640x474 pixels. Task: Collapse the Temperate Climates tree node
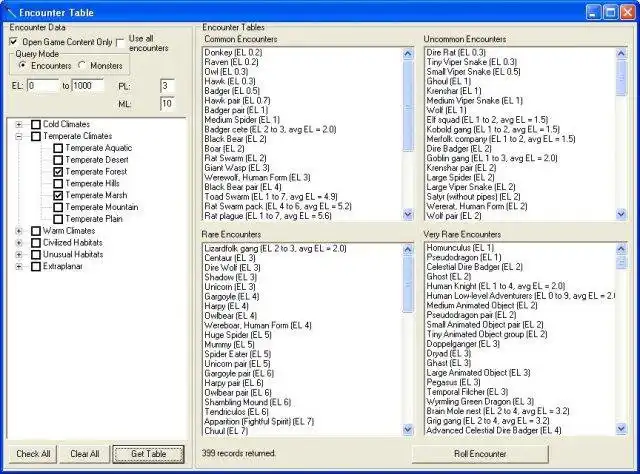tap(19, 136)
